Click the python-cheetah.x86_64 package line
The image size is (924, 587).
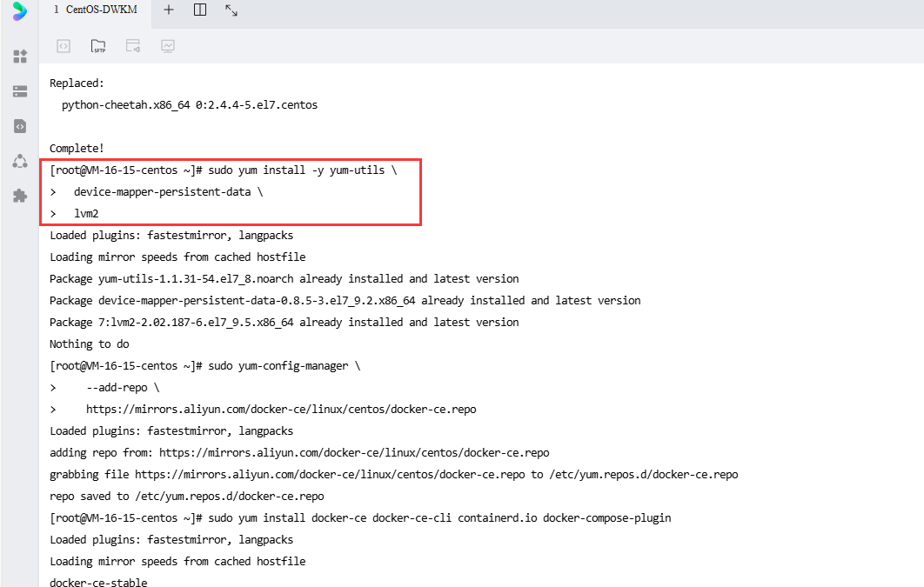(x=190, y=105)
